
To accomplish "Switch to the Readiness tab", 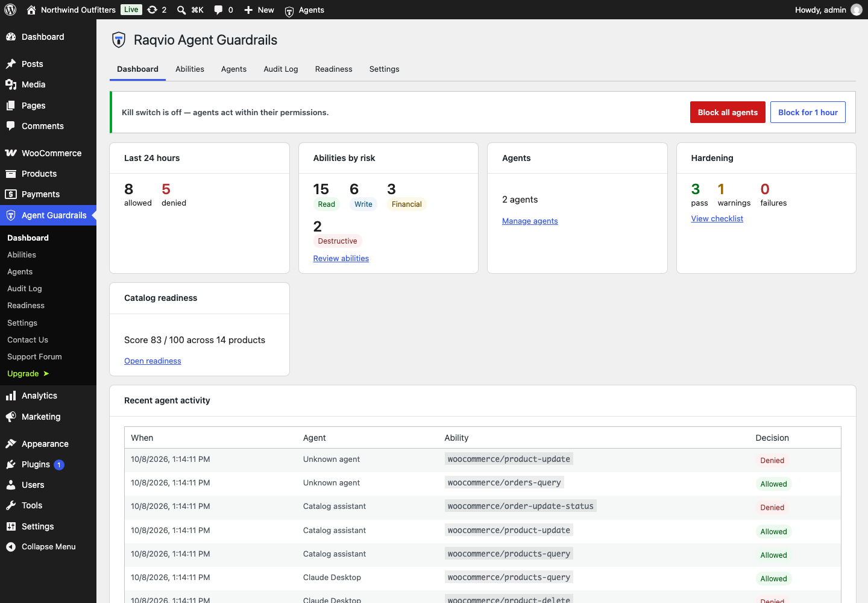I will tap(333, 69).
